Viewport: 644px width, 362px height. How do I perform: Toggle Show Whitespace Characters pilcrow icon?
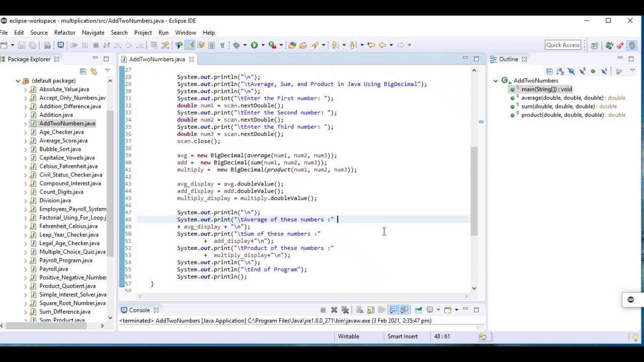pyautogui.click(x=222, y=45)
